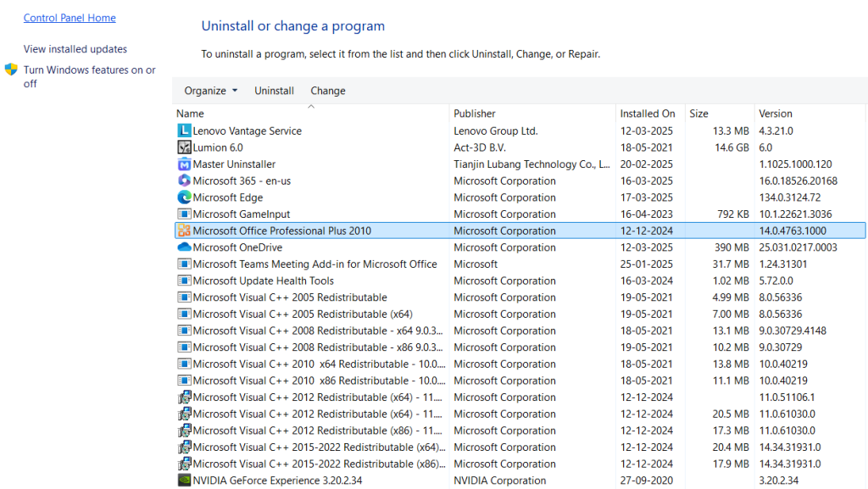868x489 pixels.
Task: Select Microsoft Update Health Tools name
Action: [264, 281]
